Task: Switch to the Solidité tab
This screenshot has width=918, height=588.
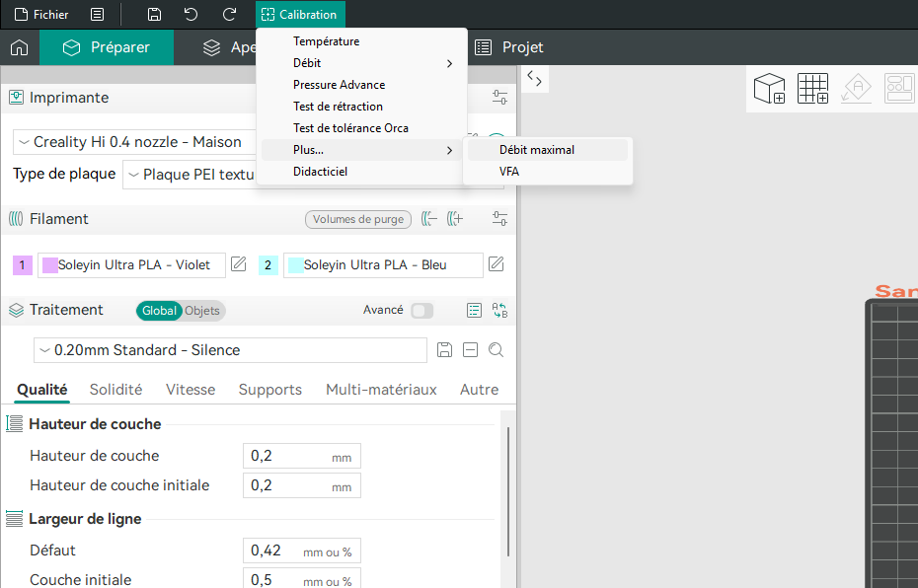Action: (115, 390)
